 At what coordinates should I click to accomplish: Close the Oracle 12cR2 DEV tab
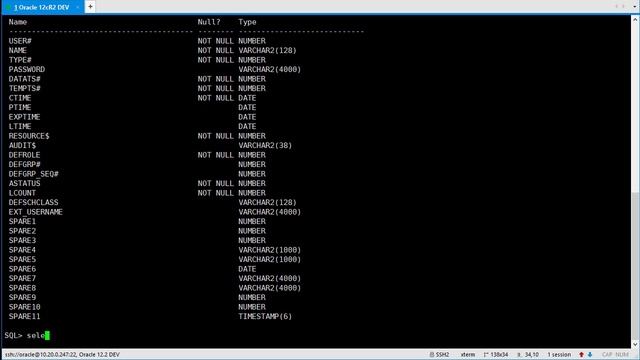[78, 7]
